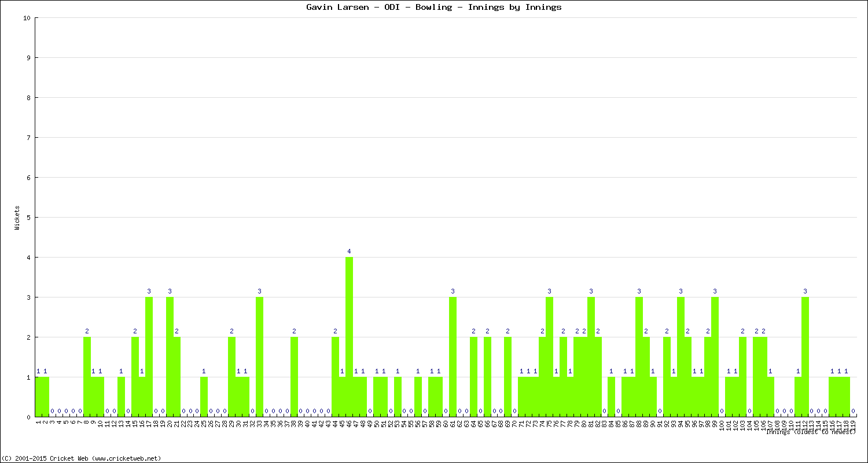This screenshot has width=868, height=463.
Task: Click the 1-wicket bar for innings 13
Action: (x=121, y=396)
